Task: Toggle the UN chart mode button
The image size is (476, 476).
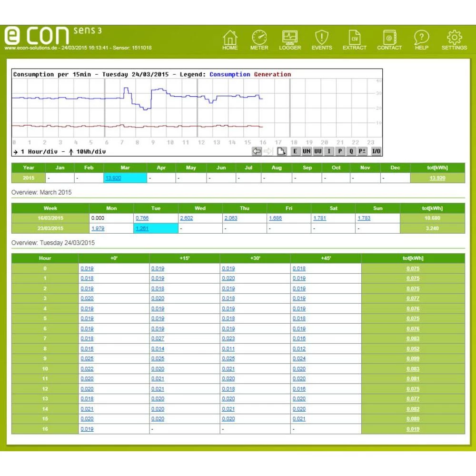Action: 306,151
